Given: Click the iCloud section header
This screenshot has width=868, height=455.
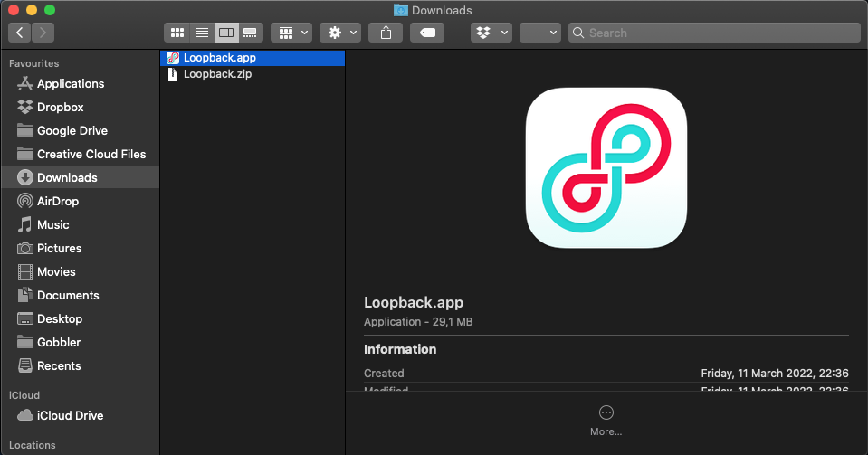Looking at the screenshot, I should point(24,395).
